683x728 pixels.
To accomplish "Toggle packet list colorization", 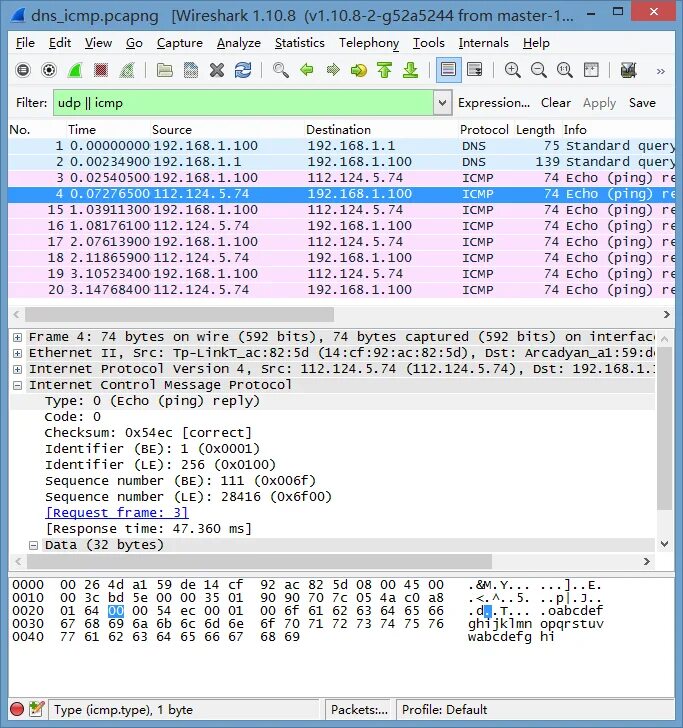I will pyautogui.click(x=449, y=70).
